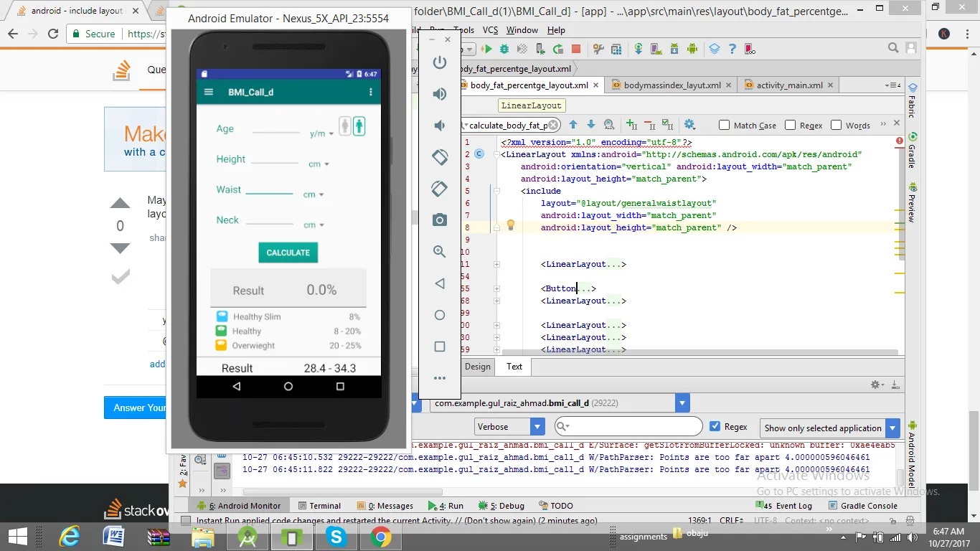980x551 pixels.
Task: Switch to the activity_main.xml tab
Action: click(789, 85)
